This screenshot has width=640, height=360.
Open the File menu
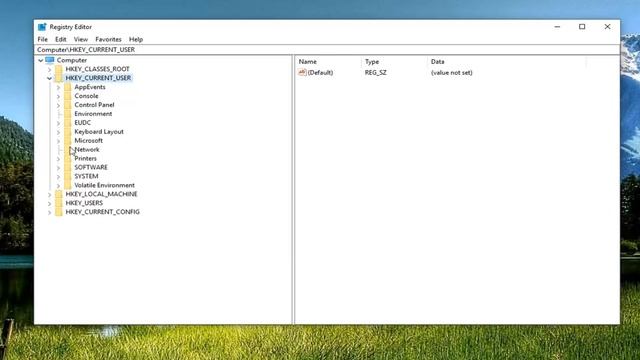[42, 40]
